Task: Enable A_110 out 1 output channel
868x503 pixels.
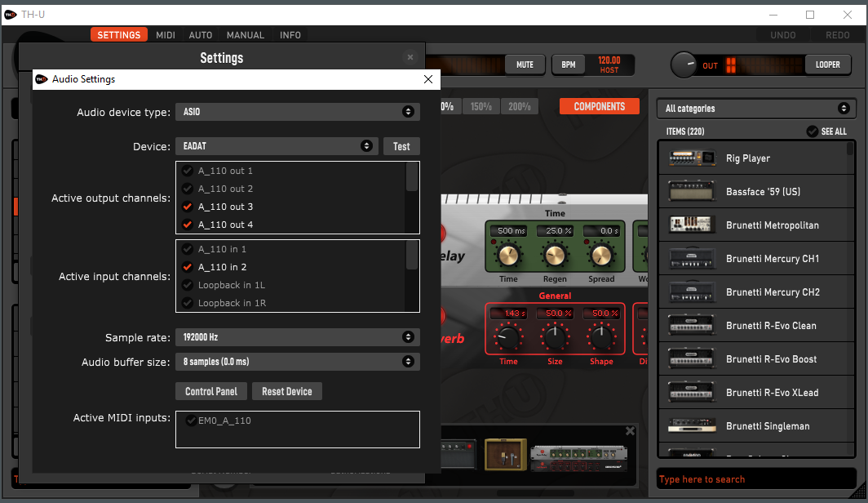Action: 188,171
